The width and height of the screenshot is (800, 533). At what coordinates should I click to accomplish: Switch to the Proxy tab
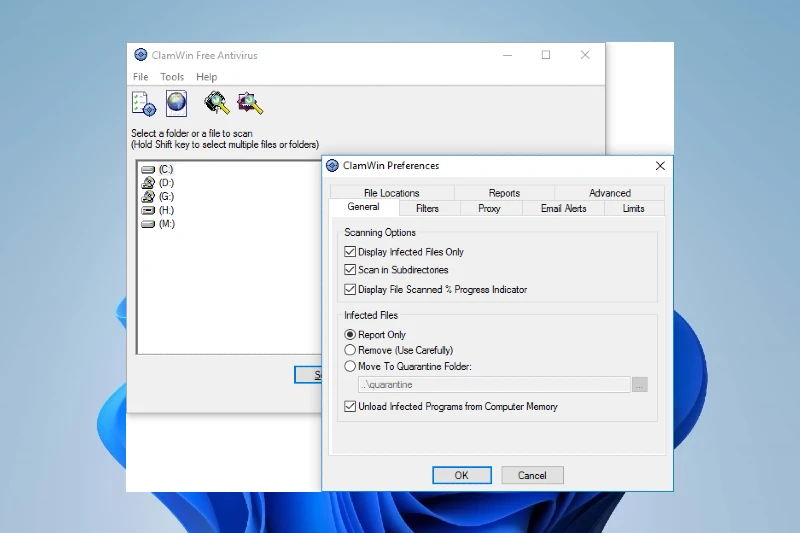pyautogui.click(x=489, y=208)
